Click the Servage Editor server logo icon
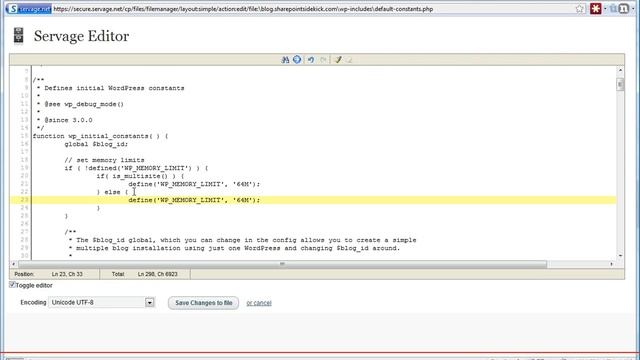640x360 pixels. pos(18,36)
